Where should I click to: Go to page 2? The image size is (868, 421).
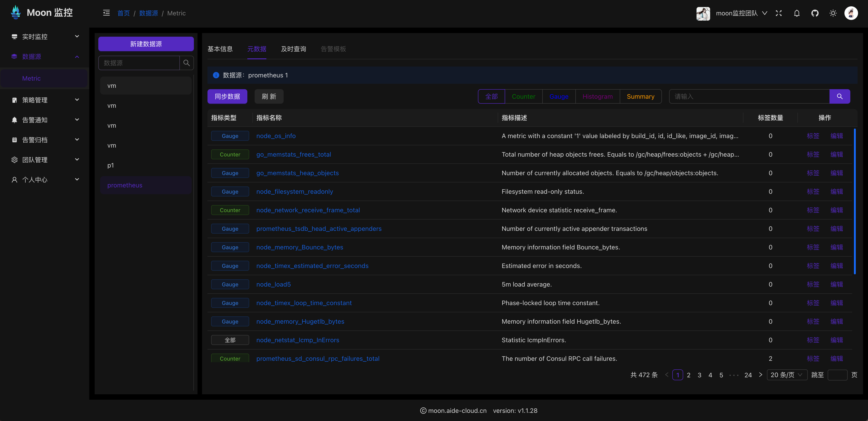coord(688,375)
